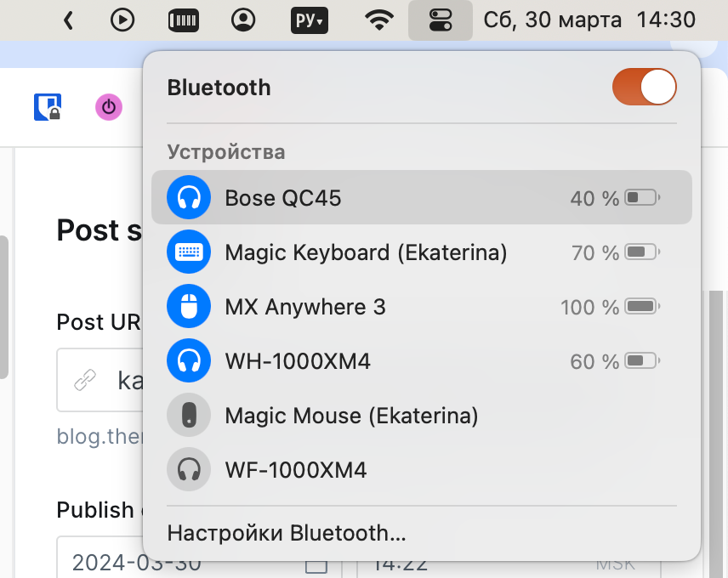
Task: Click the WH-1000XM4 headphones icon
Action: click(189, 360)
